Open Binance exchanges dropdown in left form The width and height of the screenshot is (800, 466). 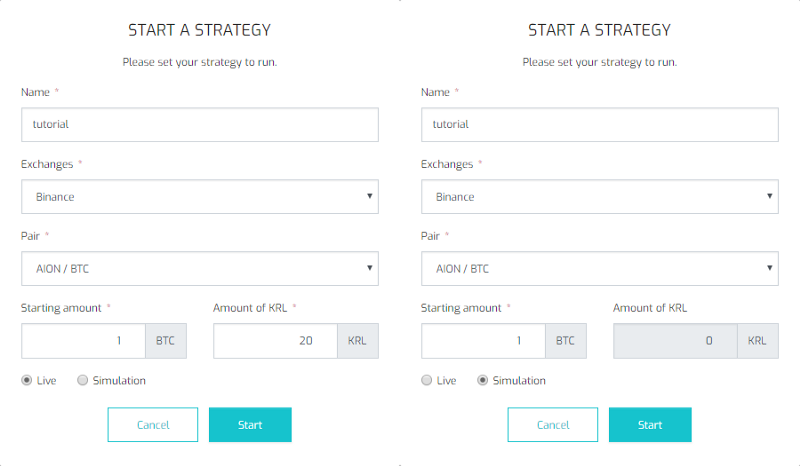point(200,197)
